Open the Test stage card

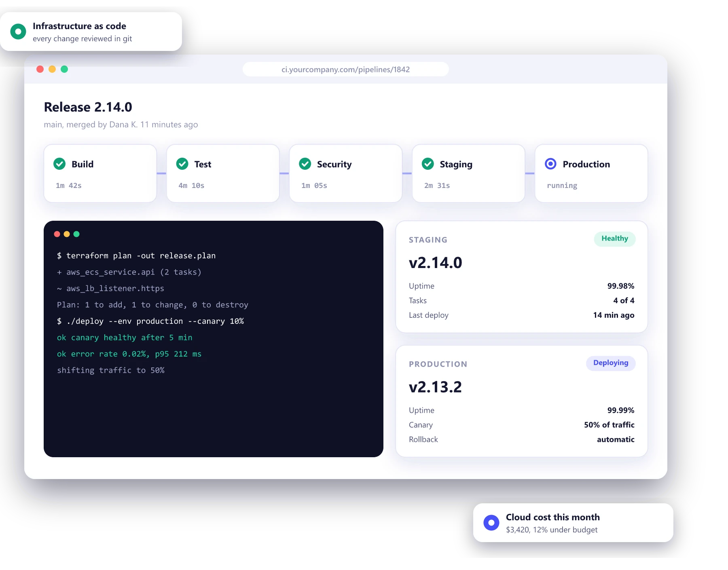point(223,173)
